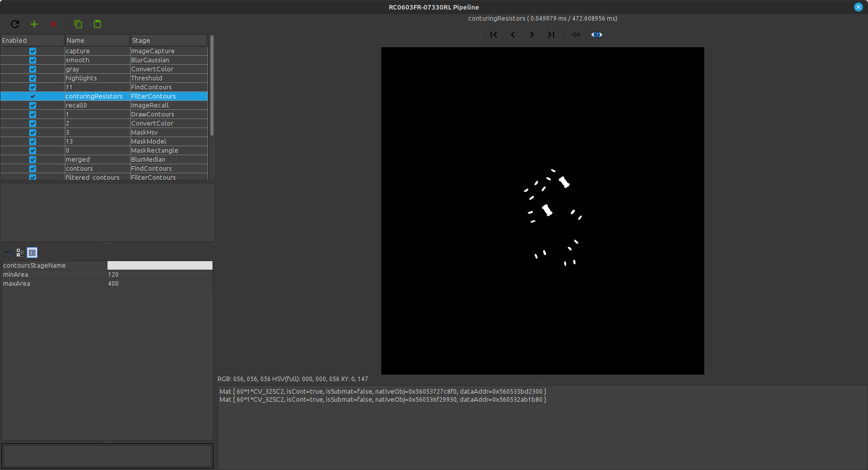This screenshot has height=470, width=868.
Task: Click the RGB/HSV pixel status text
Action: coord(292,379)
